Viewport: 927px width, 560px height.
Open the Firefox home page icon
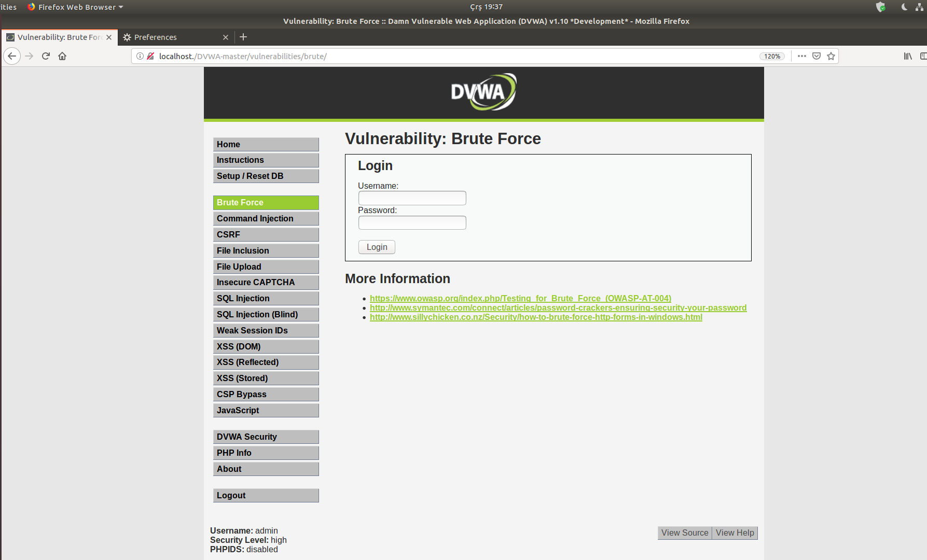click(x=62, y=56)
